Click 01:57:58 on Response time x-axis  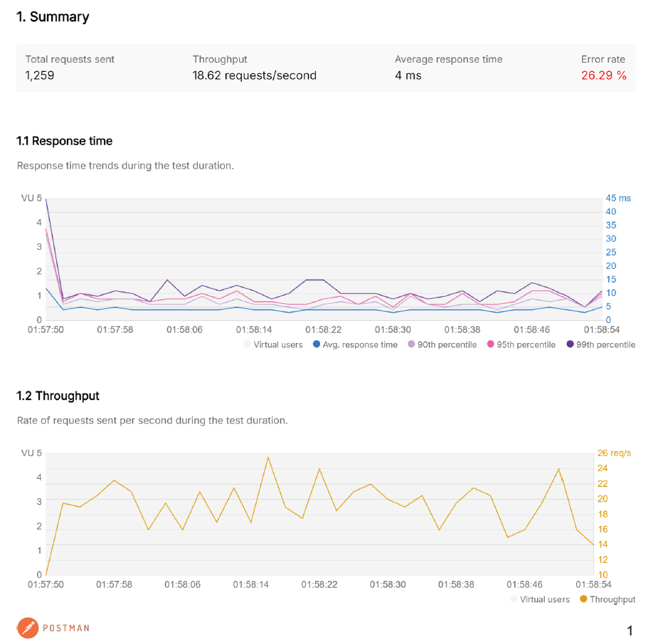coord(115,329)
